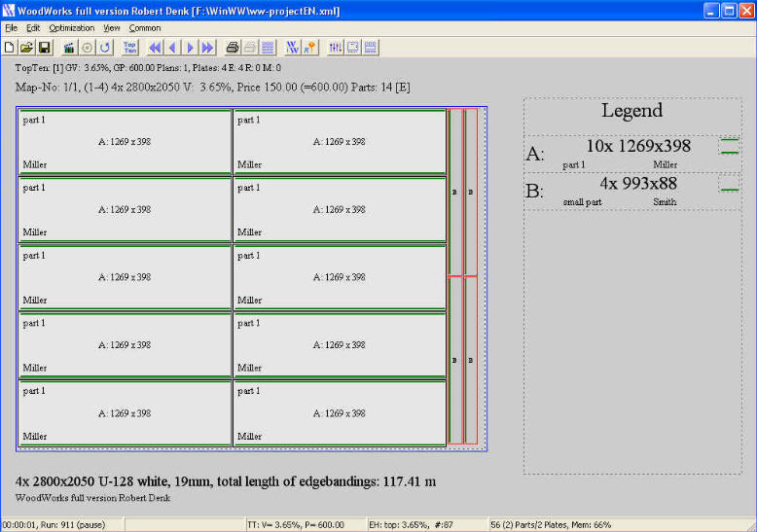
Task: Open the Common menu
Action: point(144,28)
